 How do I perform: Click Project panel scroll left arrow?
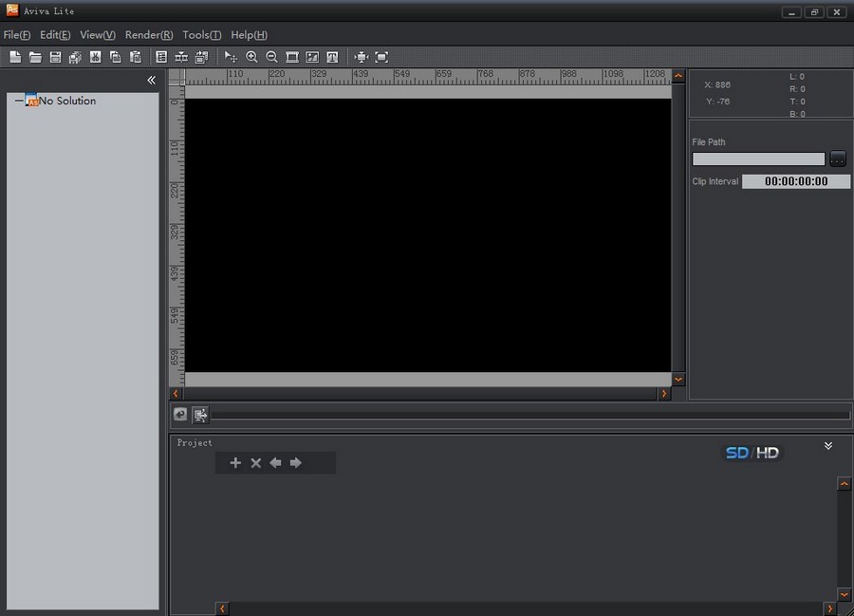[x=222, y=608]
